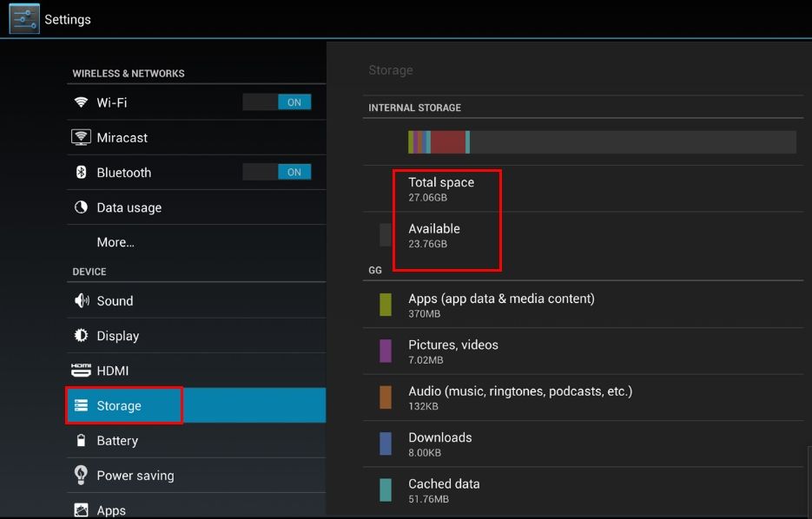Open the Apps settings entry

[111, 509]
